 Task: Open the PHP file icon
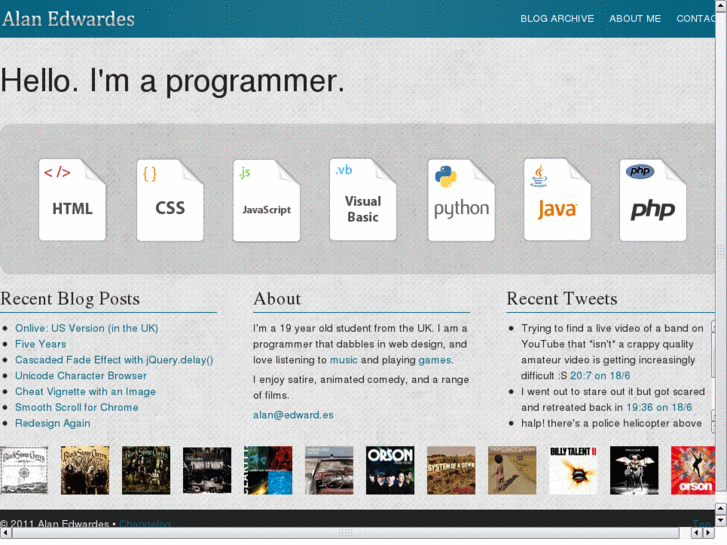tap(653, 200)
